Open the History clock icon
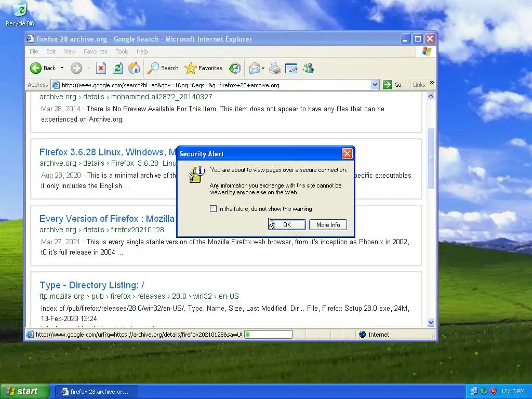Image resolution: width=532 pixels, height=399 pixels. [235, 68]
